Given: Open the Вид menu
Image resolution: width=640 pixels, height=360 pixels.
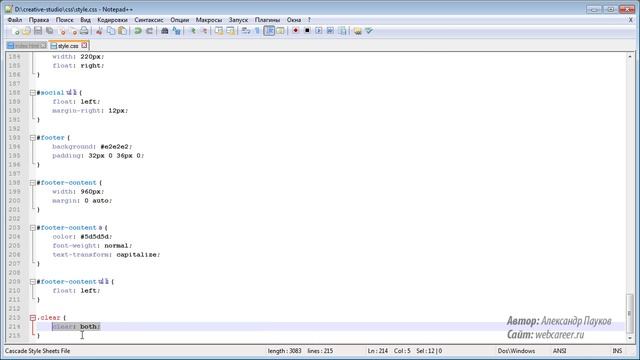Looking at the screenshot, I should tap(85, 20).
